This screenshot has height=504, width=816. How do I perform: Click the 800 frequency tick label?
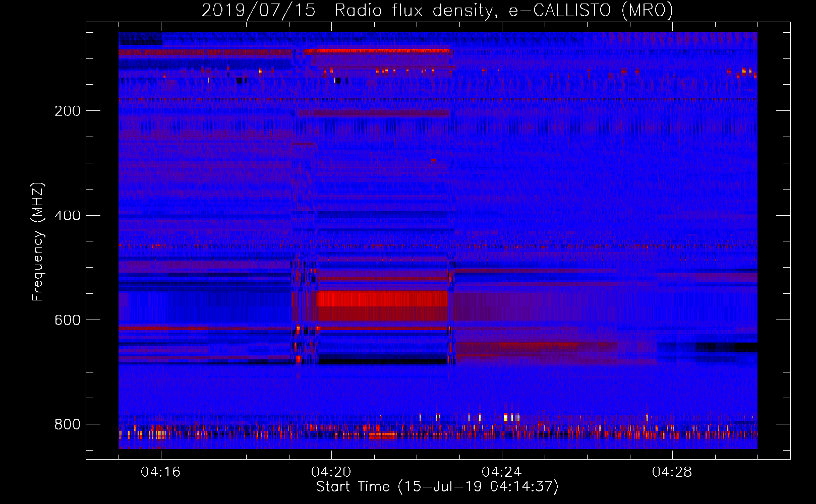68,424
